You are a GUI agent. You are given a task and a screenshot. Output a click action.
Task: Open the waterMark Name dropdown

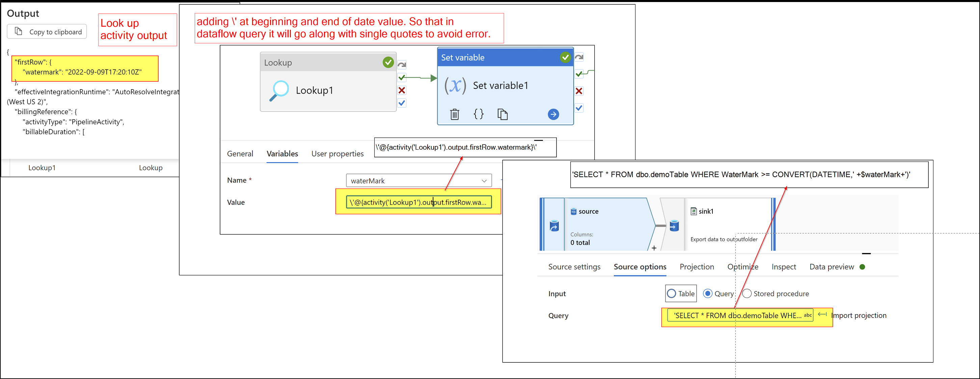pyautogui.click(x=419, y=181)
